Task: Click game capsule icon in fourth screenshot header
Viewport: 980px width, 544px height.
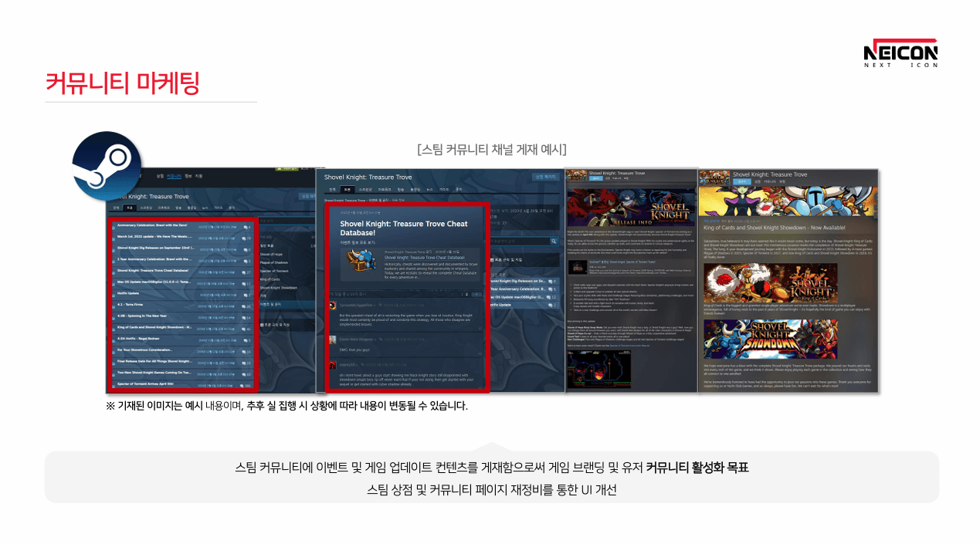Action: pos(715,177)
